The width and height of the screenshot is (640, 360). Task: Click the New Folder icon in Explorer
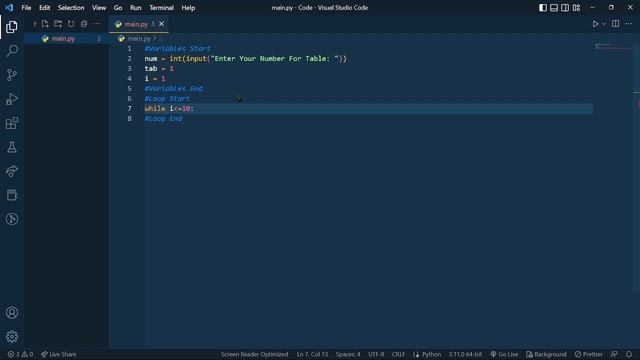(58, 24)
